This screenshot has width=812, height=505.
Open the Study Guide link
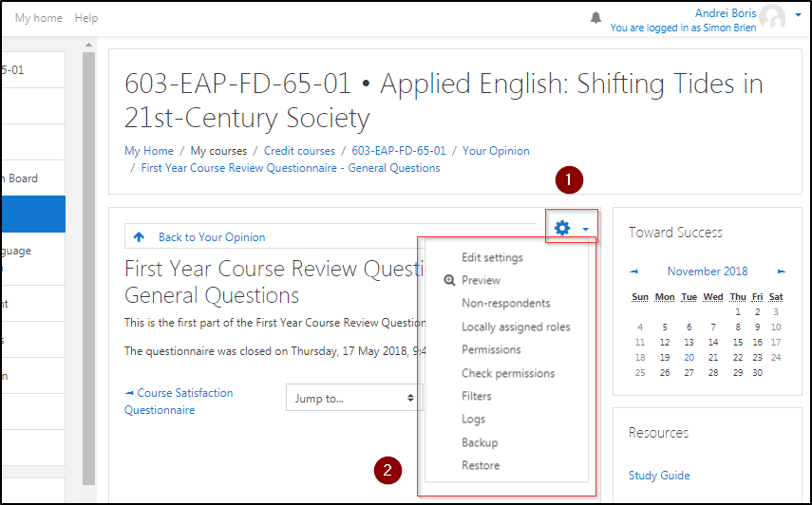(659, 476)
